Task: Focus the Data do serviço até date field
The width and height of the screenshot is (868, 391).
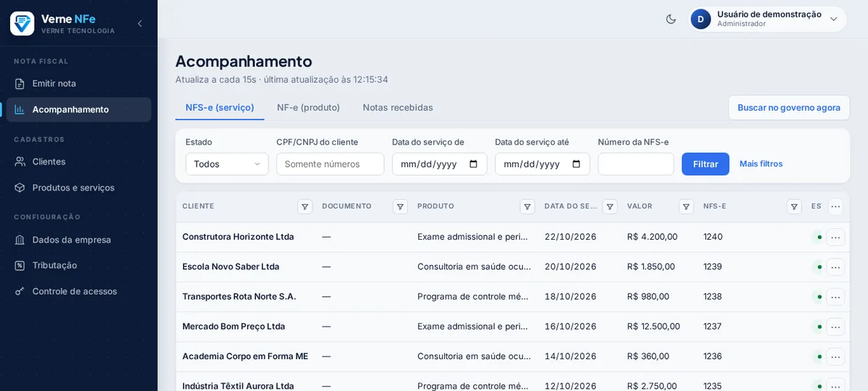Action: click(x=542, y=164)
